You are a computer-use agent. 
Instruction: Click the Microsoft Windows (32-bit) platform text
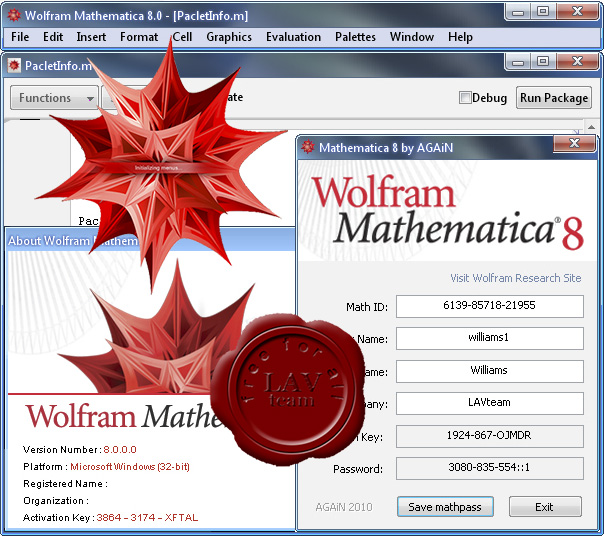pyautogui.click(x=130, y=467)
